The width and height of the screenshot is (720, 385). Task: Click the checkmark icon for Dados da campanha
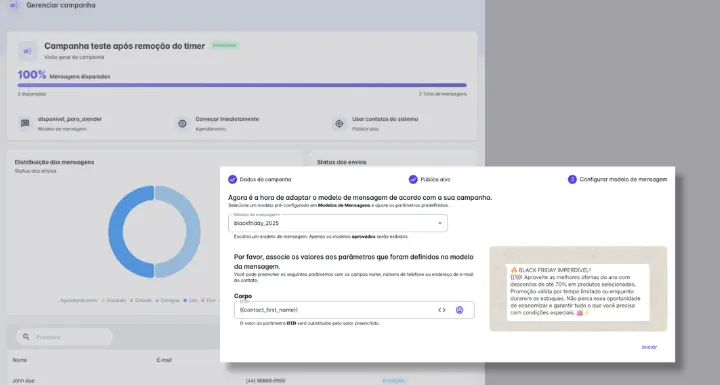[x=232, y=179]
